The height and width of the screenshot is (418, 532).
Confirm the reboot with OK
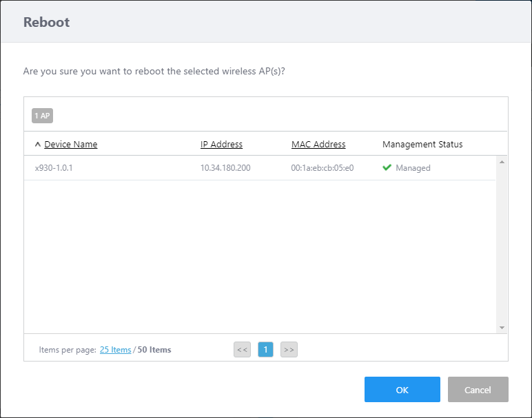tap(402, 390)
